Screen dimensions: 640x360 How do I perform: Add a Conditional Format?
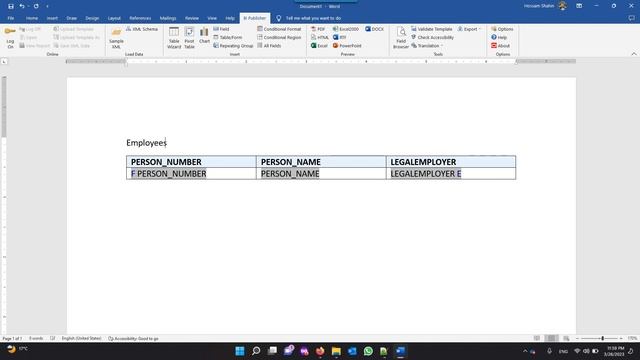(279, 29)
